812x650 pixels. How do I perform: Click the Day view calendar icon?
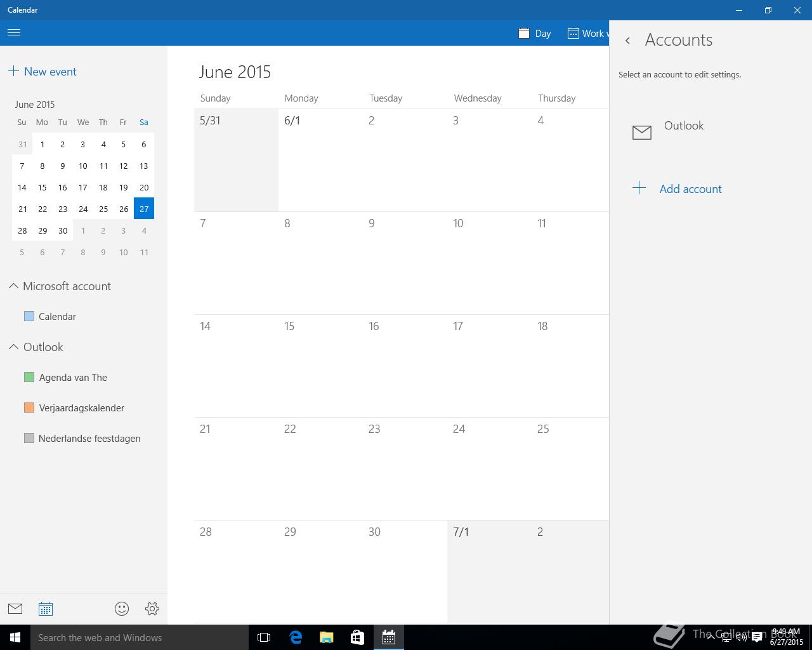pos(524,33)
